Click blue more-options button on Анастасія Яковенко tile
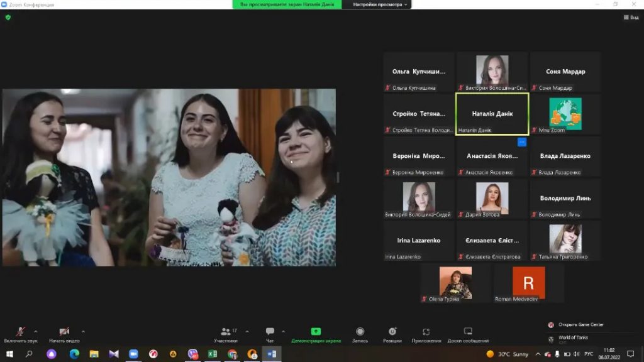The height and width of the screenshot is (362, 644). pos(522,142)
